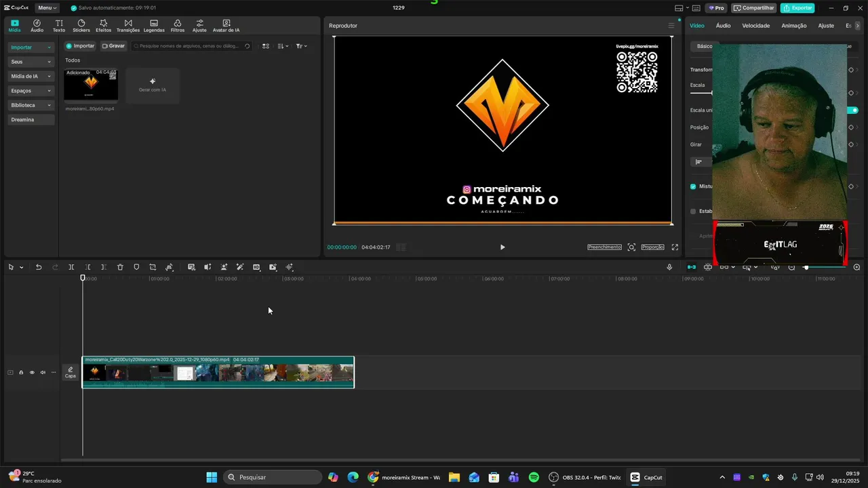Expand the Espaços sidebar section
This screenshot has height=488, width=868.
pyautogui.click(x=31, y=91)
